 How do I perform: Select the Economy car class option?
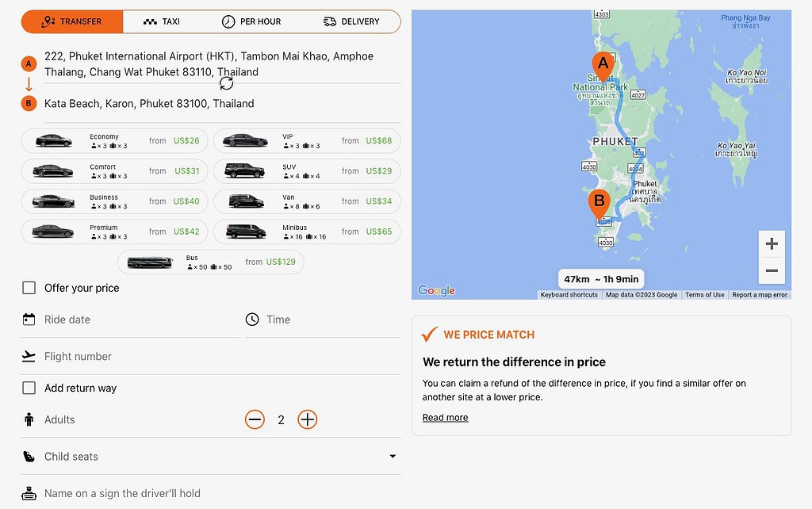[x=114, y=140]
